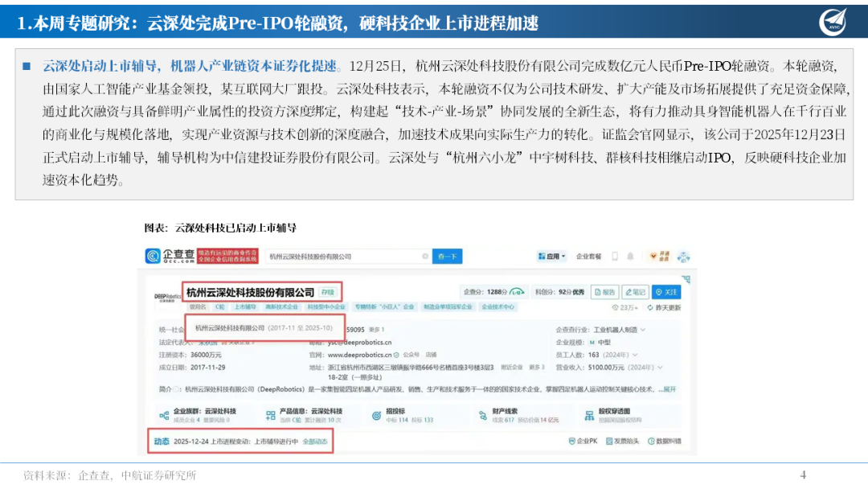Click the 附近企业 link
This screenshot has width=868, height=489.
point(511,368)
